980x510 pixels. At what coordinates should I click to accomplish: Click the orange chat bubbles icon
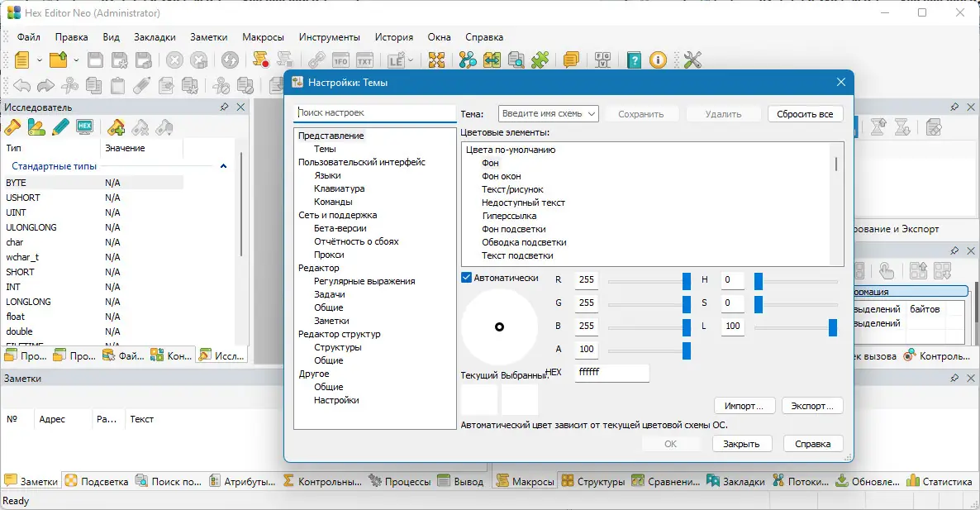point(571,60)
